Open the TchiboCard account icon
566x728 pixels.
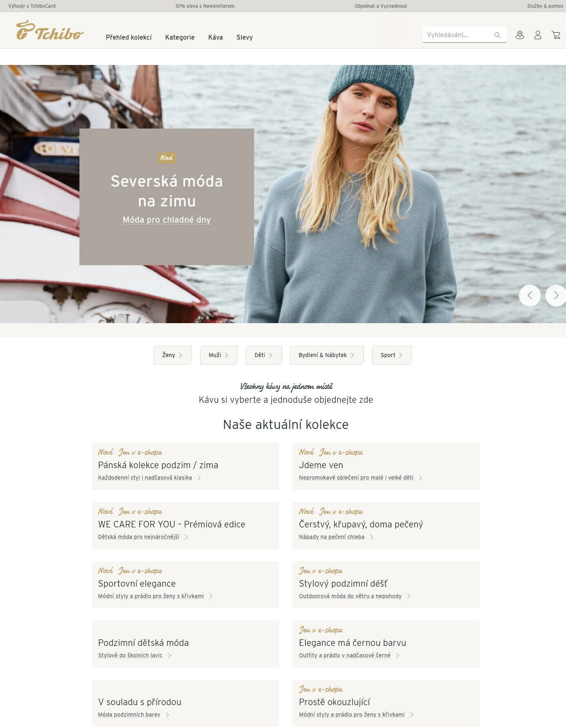tap(519, 35)
